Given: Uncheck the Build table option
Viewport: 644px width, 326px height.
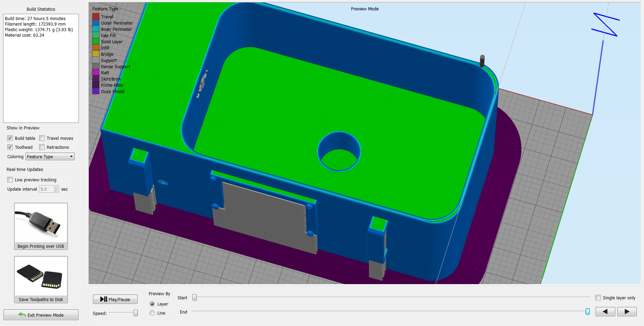Looking at the screenshot, I should [10, 138].
